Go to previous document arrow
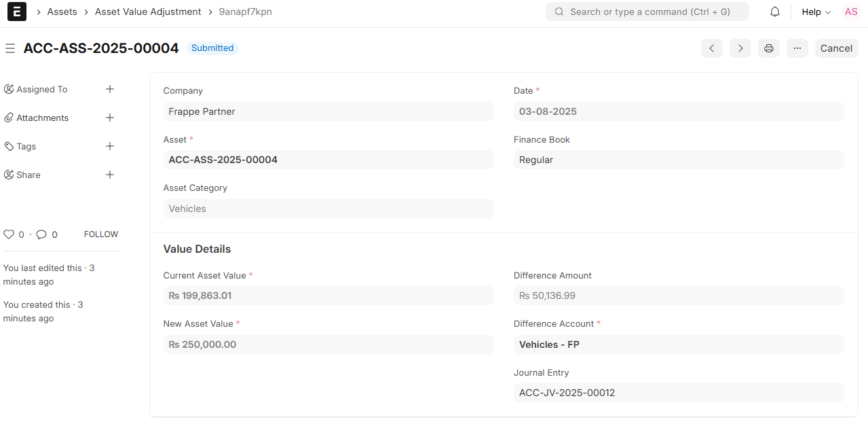Image resolution: width=868 pixels, height=428 pixels. (712, 48)
